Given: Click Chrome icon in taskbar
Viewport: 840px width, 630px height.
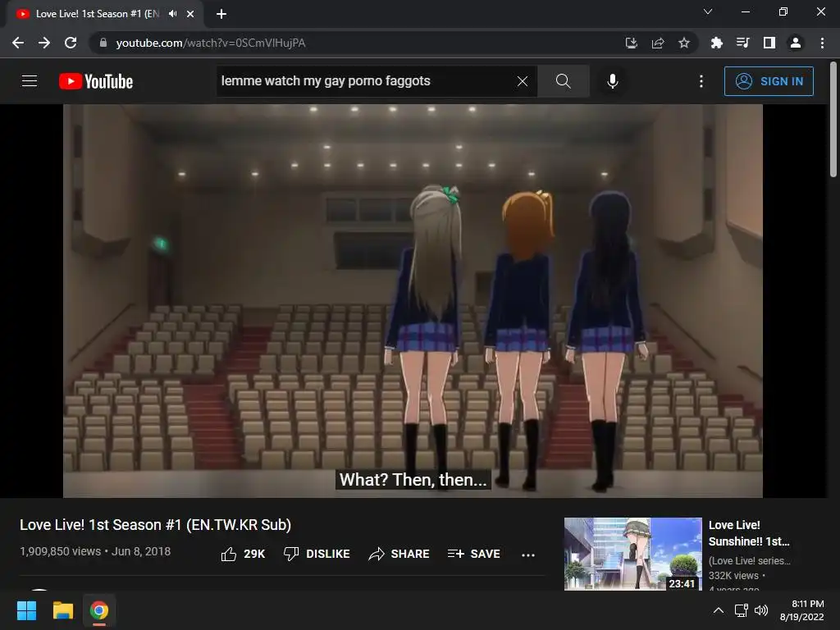Looking at the screenshot, I should (99, 610).
